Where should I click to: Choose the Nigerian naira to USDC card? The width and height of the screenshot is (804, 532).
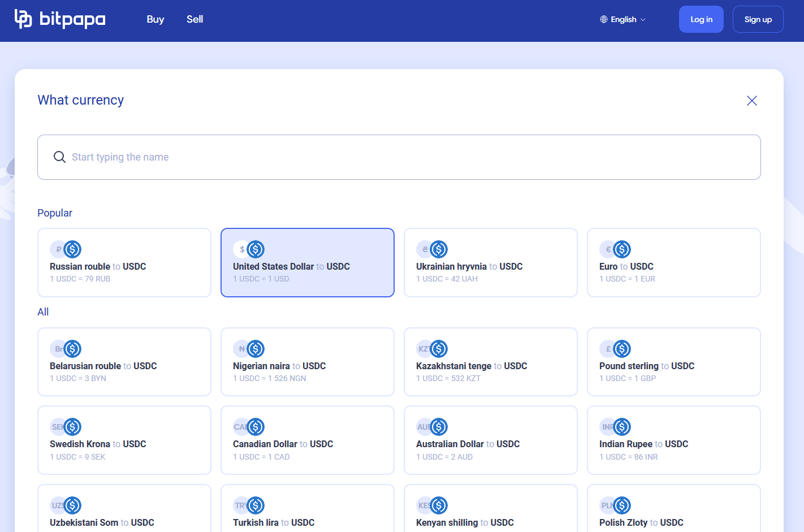(x=308, y=362)
